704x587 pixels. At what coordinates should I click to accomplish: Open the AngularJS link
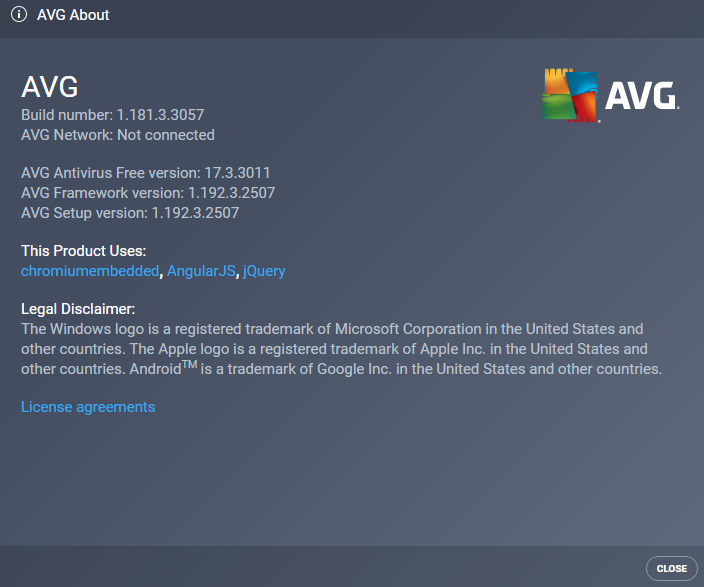(x=201, y=271)
